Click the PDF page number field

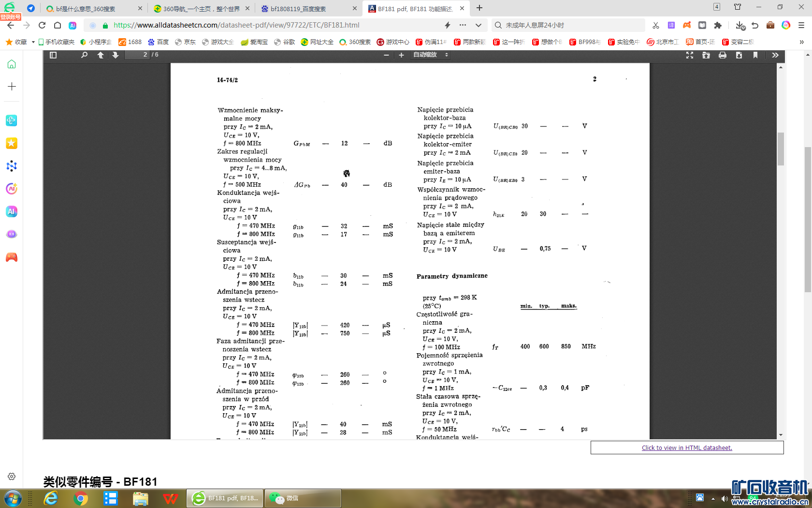(137, 55)
